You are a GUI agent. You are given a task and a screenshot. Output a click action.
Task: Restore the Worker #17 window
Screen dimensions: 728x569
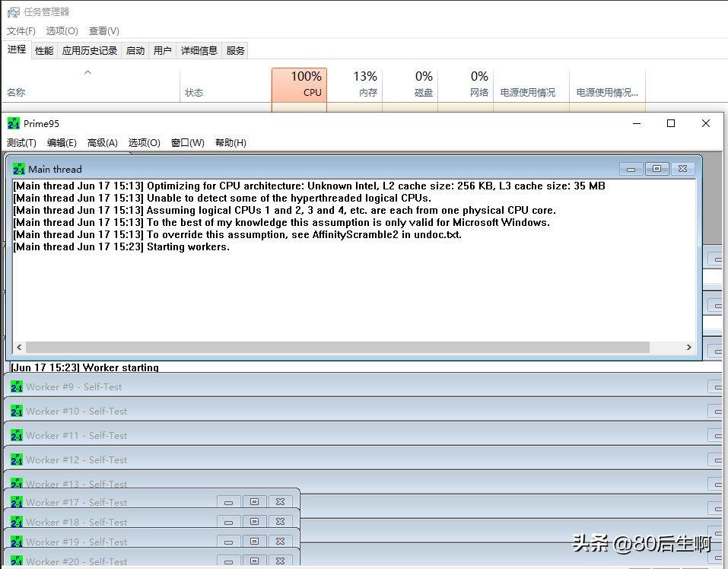[x=254, y=502]
